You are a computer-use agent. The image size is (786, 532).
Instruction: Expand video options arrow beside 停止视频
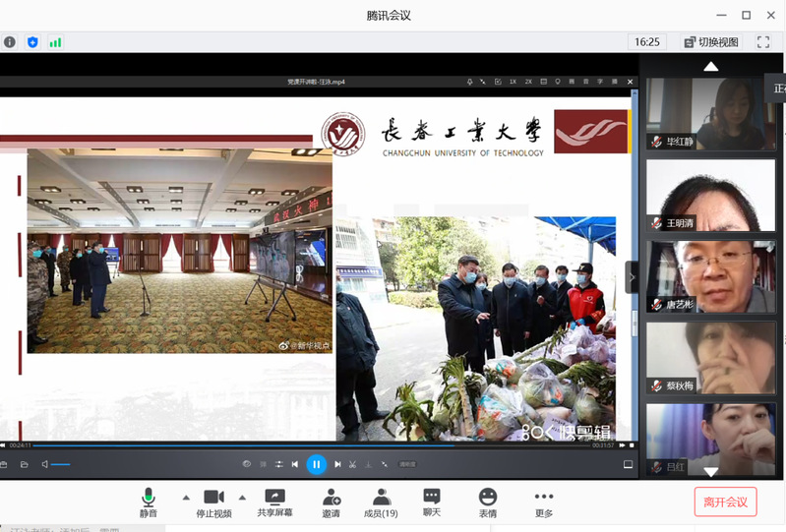click(x=242, y=498)
